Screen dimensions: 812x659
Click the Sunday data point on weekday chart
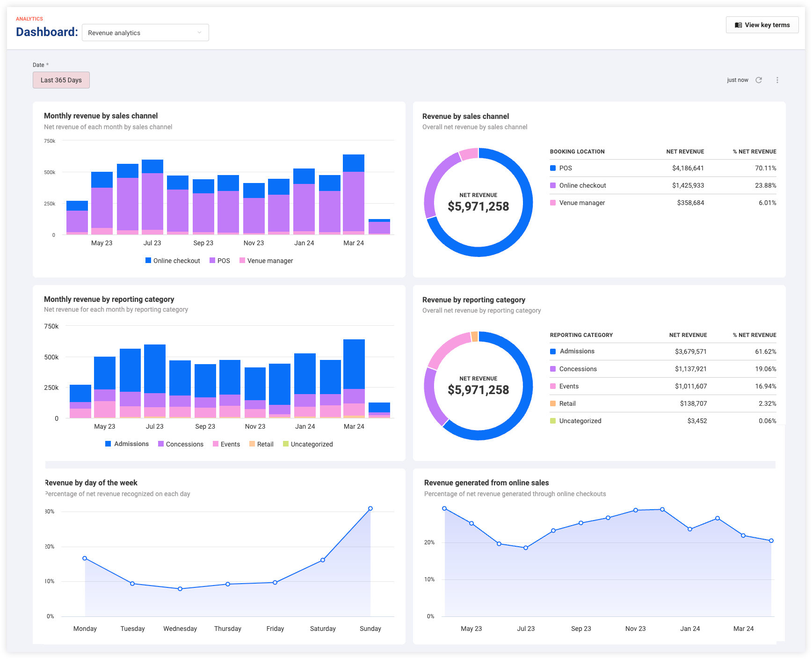click(370, 508)
